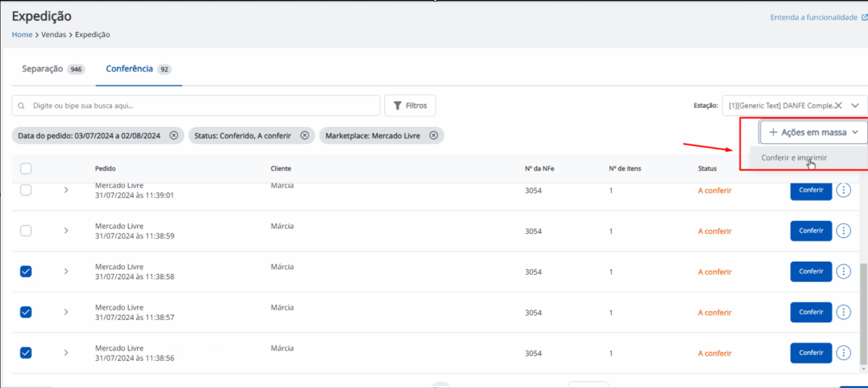Go to Home breadcrumb link
Image resolution: width=868 pixels, height=388 pixels.
[x=22, y=34]
